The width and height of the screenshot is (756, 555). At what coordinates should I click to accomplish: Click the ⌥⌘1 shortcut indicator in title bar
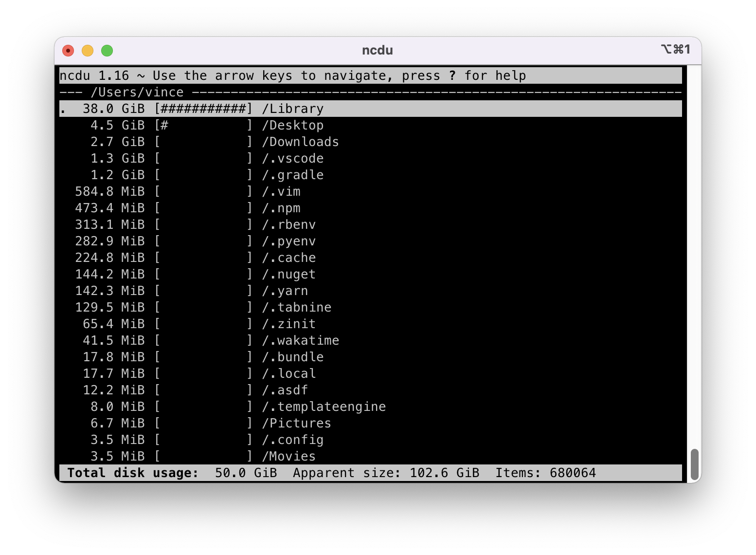click(x=676, y=49)
